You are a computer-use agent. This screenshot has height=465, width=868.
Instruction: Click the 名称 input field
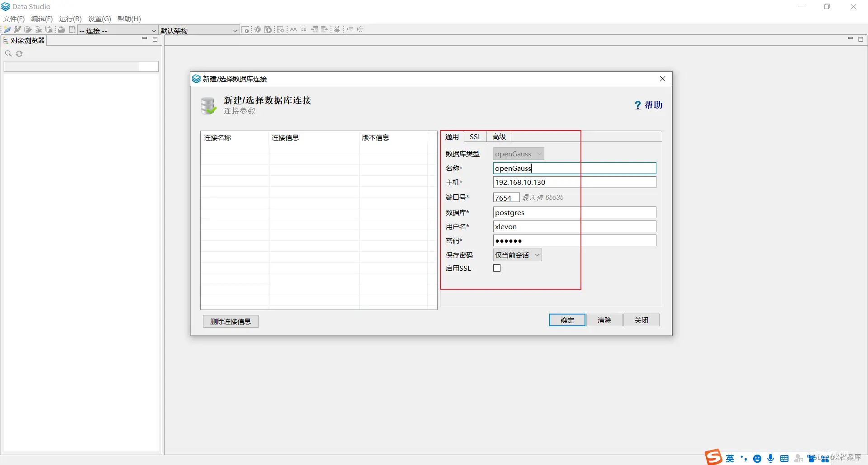[575, 168]
